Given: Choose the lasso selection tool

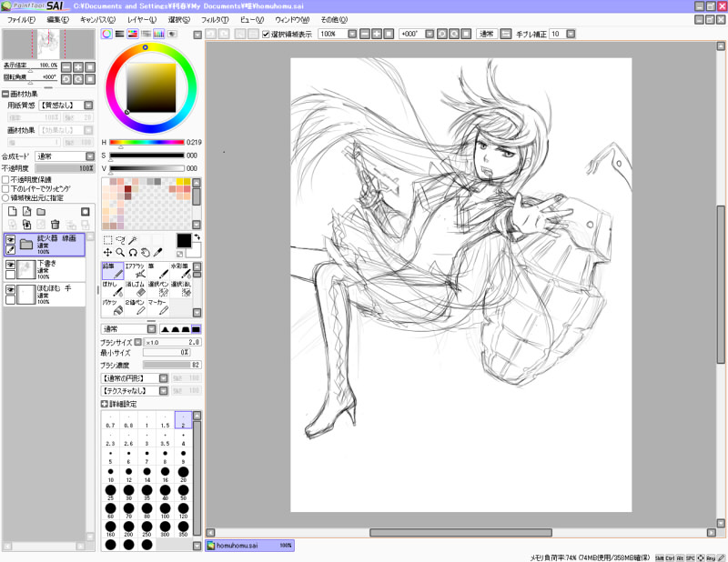Looking at the screenshot, I should click(x=120, y=240).
